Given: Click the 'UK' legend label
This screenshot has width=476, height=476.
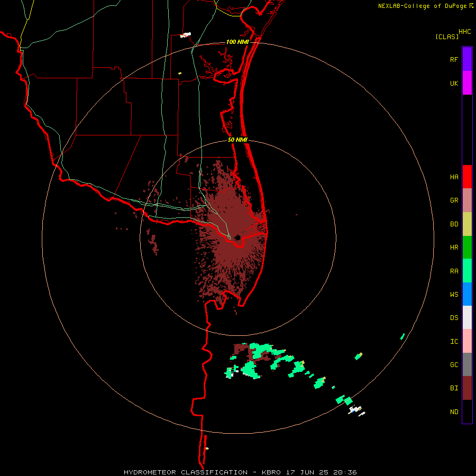Looking at the screenshot, I should [x=454, y=83].
